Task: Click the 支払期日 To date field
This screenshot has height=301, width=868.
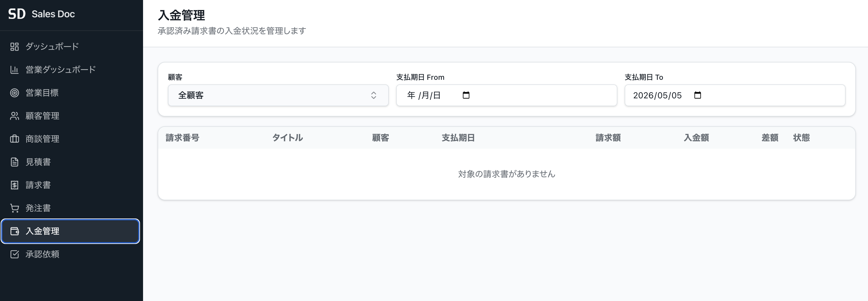Action: [x=735, y=95]
